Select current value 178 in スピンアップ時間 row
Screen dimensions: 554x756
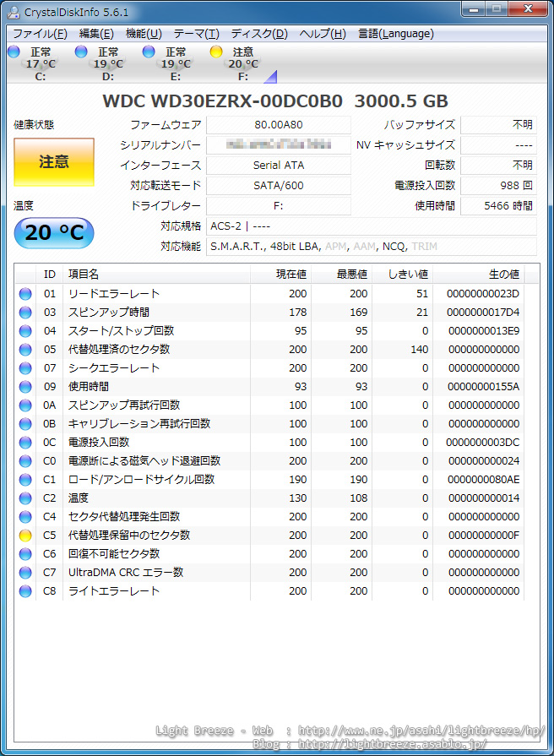(x=298, y=313)
